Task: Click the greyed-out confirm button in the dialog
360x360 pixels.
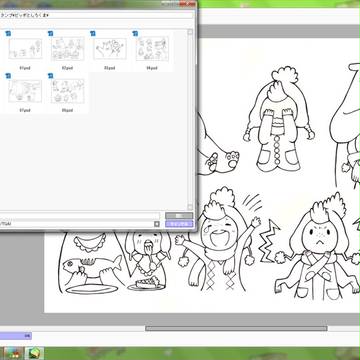Action: coord(179,216)
